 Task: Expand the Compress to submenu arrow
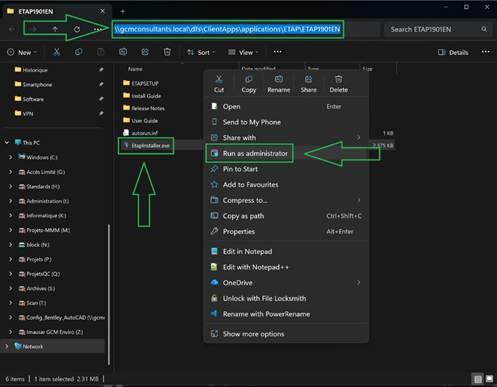pyautogui.click(x=359, y=200)
